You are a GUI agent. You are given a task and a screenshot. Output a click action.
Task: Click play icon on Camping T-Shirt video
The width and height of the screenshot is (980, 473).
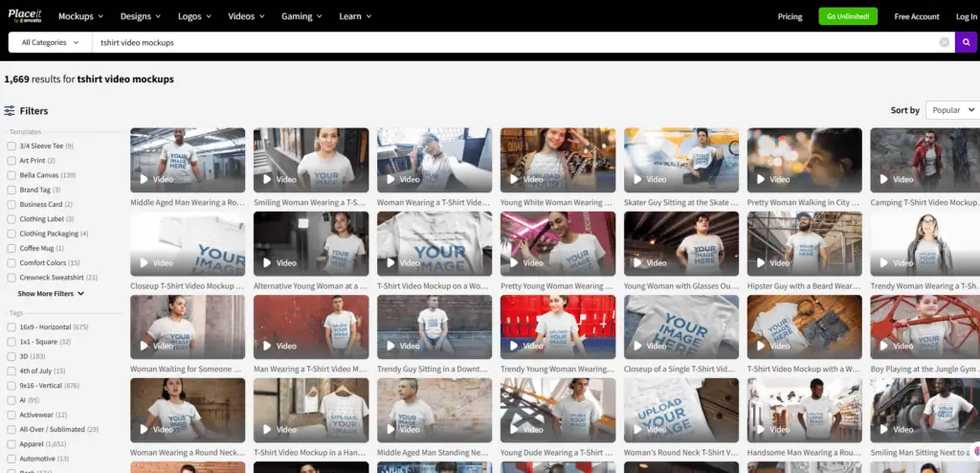(x=884, y=179)
